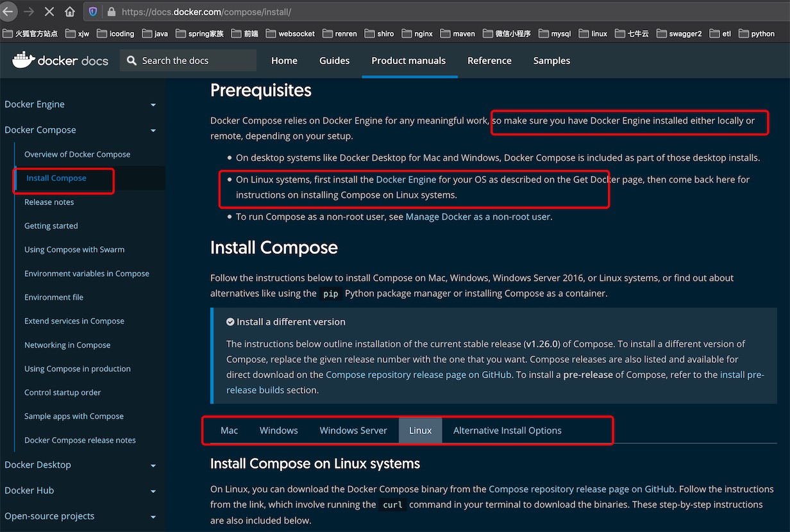The height and width of the screenshot is (532, 790).
Task: Open Environment variables in Compose sidebar item
Action: click(x=87, y=273)
